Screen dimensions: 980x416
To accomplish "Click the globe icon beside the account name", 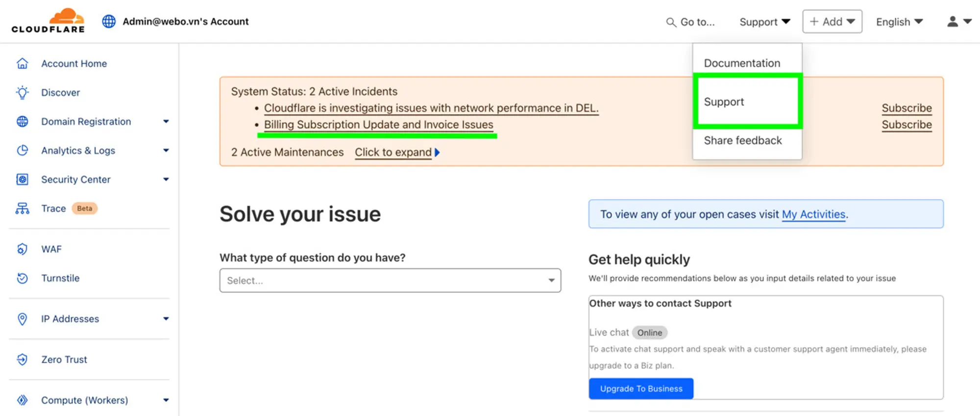I will tap(109, 22).
